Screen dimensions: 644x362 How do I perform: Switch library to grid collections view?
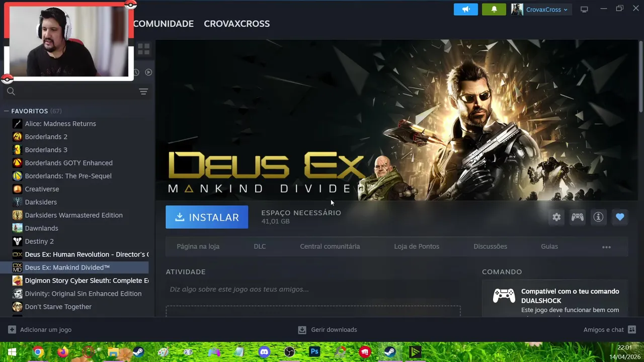click(x=144, y=49)
